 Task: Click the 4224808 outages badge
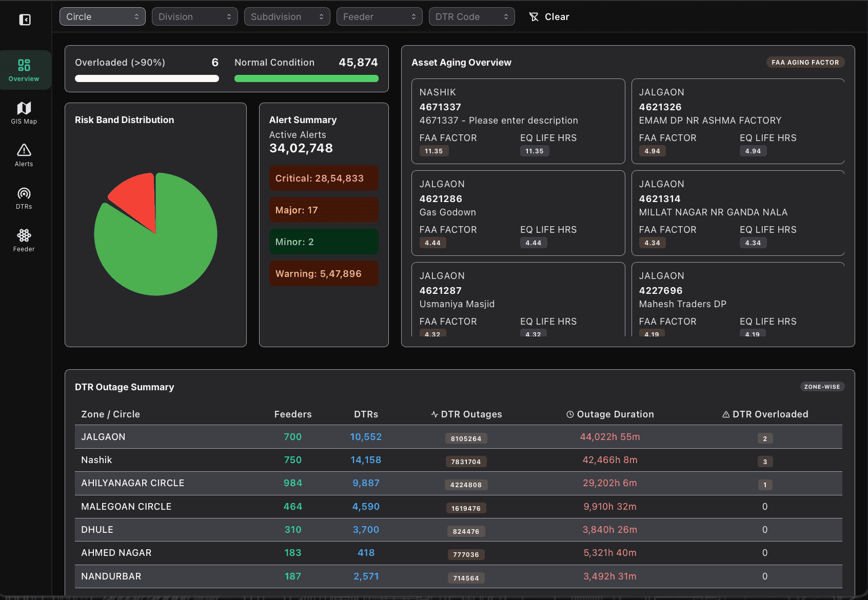[x=466, y=485]
